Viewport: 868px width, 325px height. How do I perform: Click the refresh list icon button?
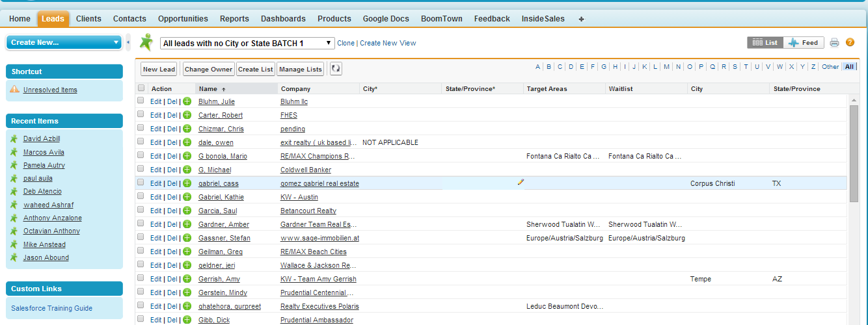pos(336,69)
